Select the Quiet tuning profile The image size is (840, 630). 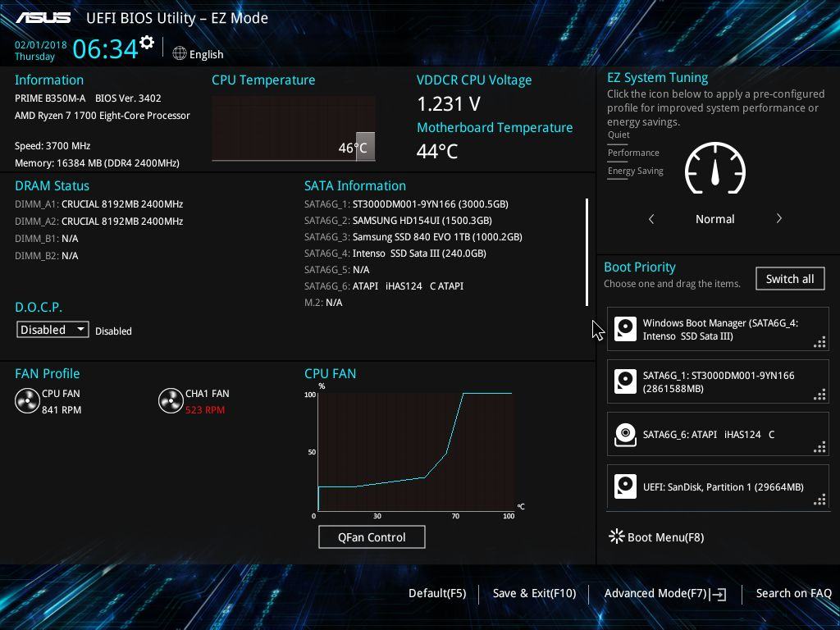coord(619,135)
